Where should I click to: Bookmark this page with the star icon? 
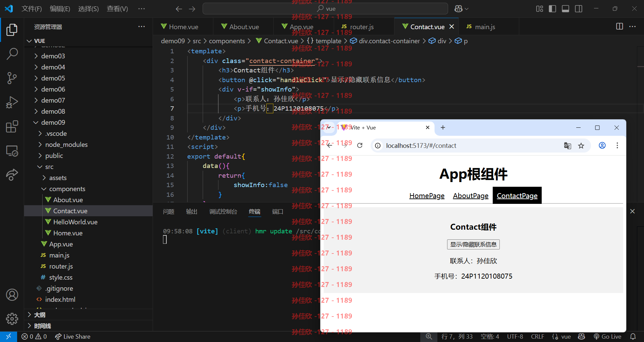[x=581, y=146]
